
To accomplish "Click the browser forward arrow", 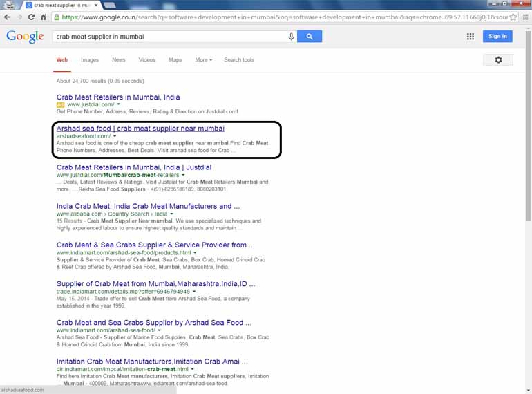I will [19, 17].
